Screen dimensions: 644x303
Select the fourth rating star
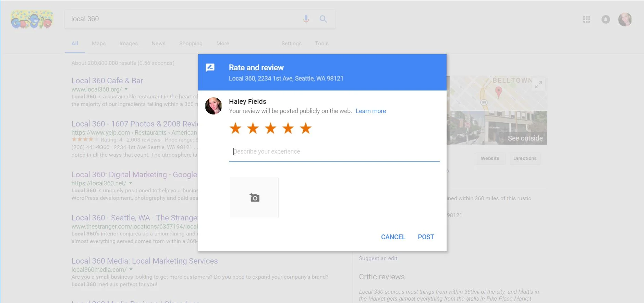pyautogui.click(x=288, y=129)
